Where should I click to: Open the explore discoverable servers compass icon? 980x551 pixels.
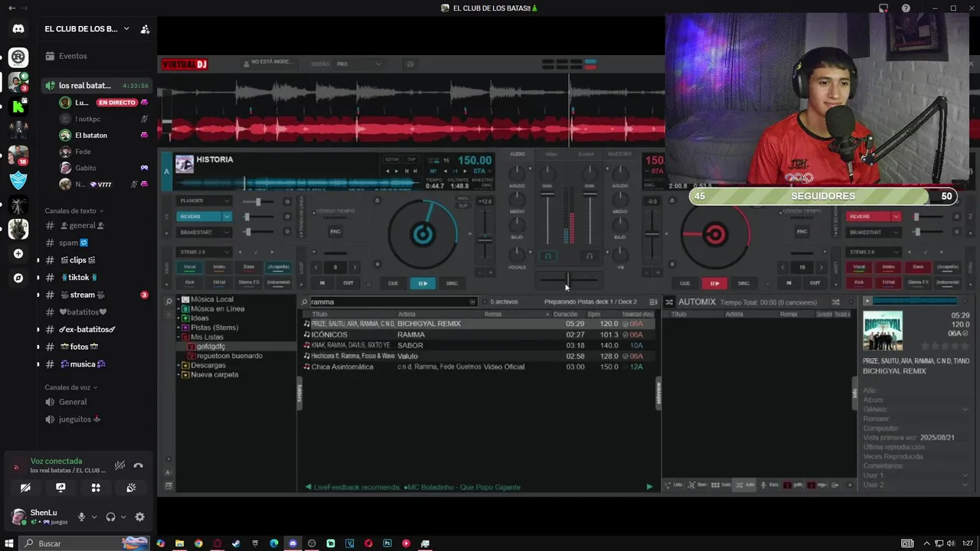click(x=18, y=279)
